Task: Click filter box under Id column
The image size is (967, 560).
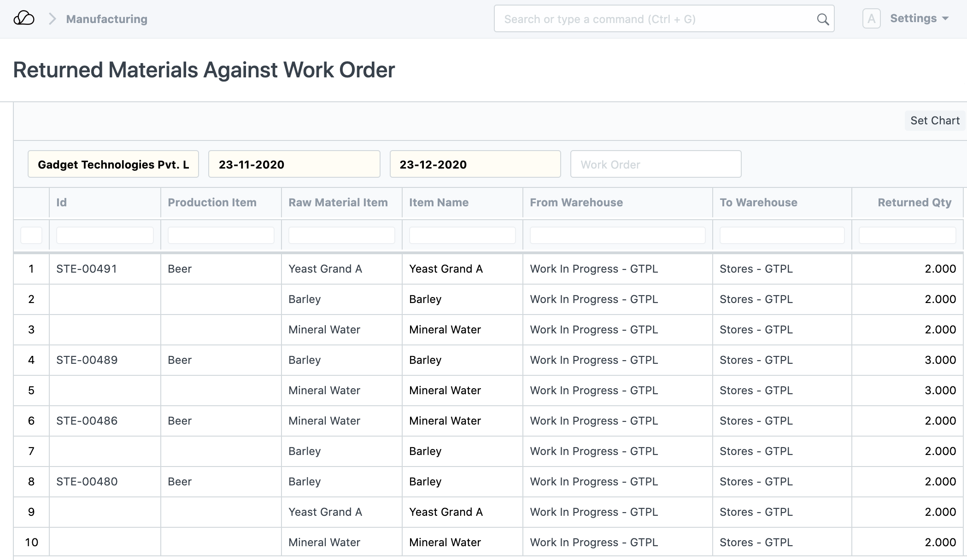Action: [105, 235]
